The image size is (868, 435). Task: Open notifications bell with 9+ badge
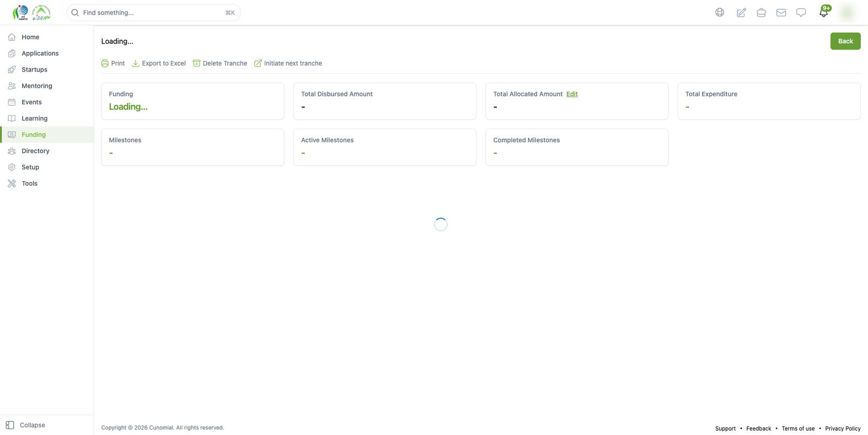(x=824, y=12)
